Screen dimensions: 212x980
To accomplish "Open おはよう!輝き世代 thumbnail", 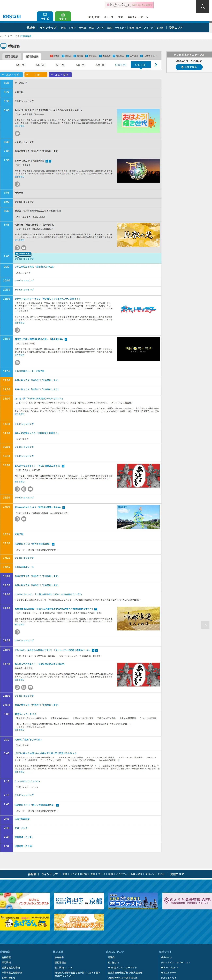I will (x=138, y=121).
